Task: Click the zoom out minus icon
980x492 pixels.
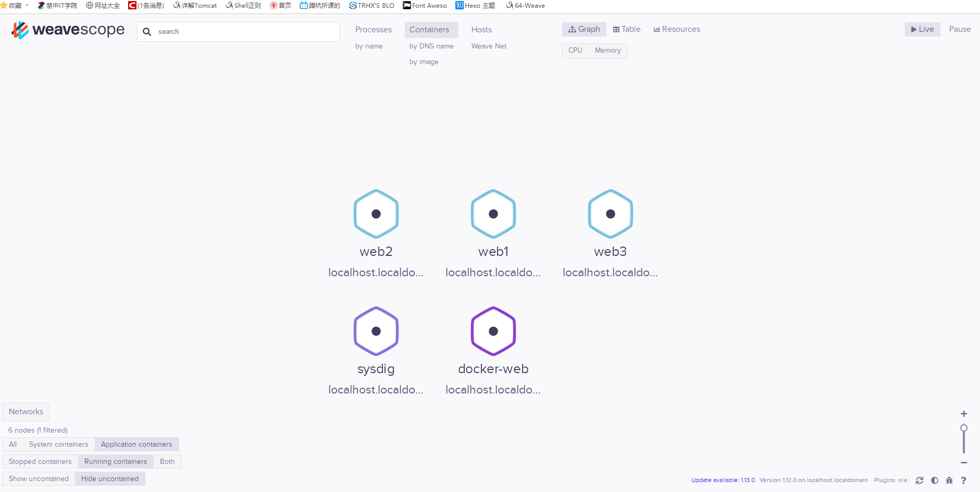Action: tap(964, 462)
